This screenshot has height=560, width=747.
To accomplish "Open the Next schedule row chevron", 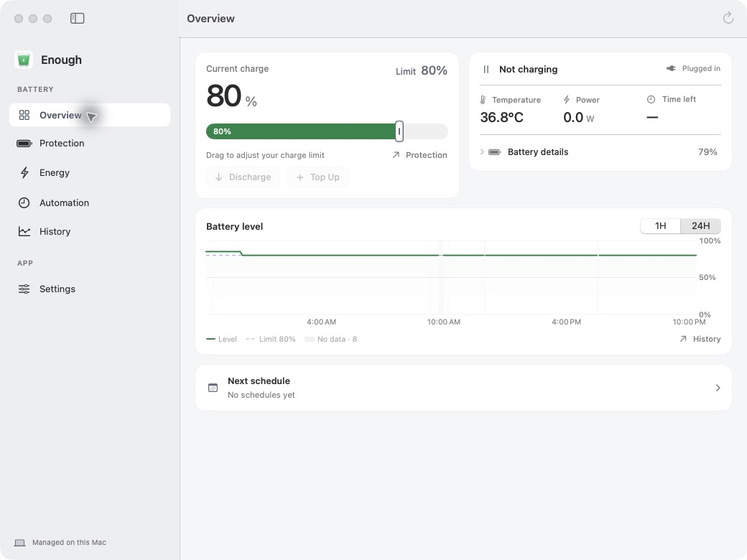I will tap(718, 388).
